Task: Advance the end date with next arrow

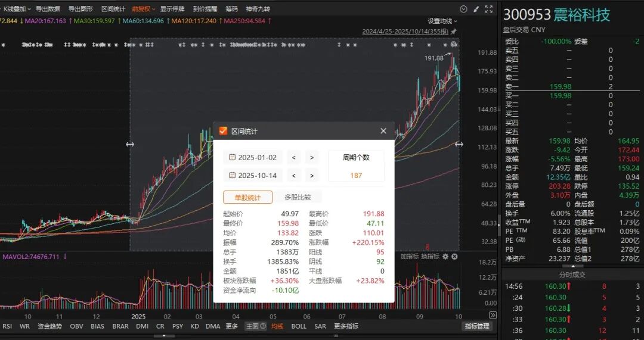Action: pos(312,176)
